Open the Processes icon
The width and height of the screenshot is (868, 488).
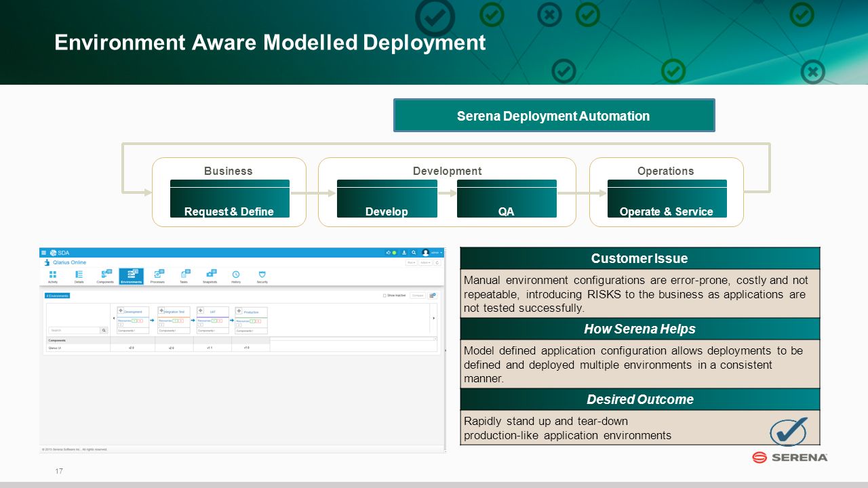click(x=157, y=276)
